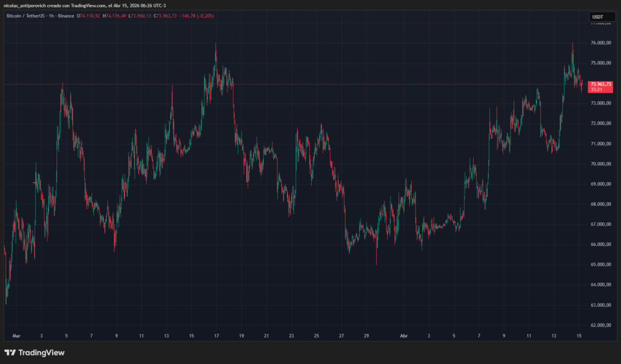Viewport: 621px width, 364px height.
Task: Click the Abr label on the time axis
Action: click(x=403, y=336)
